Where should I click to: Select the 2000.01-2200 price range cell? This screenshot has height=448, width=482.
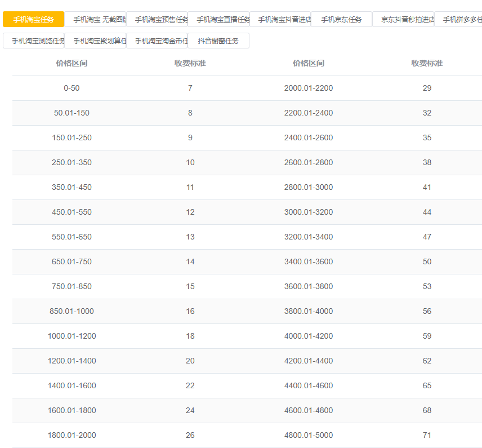point(309,88)
